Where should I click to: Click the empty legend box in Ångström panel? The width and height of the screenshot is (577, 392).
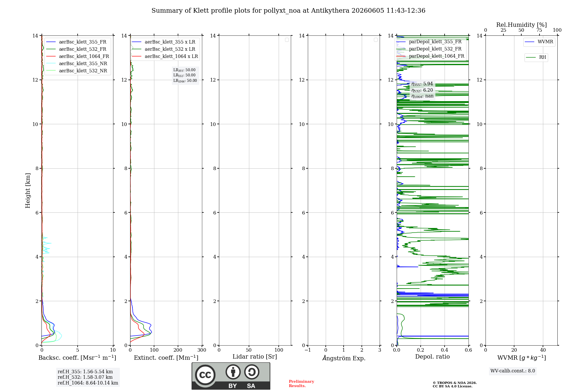pyautogui.click(x=376, y=40)
